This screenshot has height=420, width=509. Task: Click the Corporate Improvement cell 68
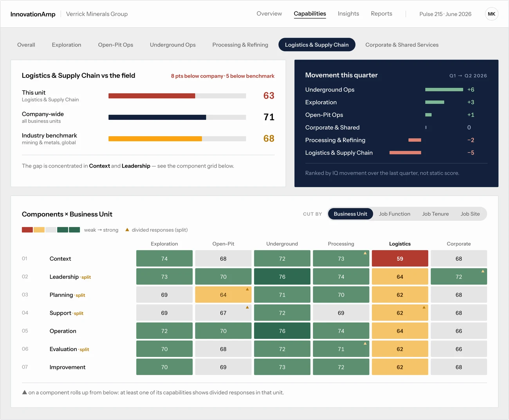click(459, 367)
